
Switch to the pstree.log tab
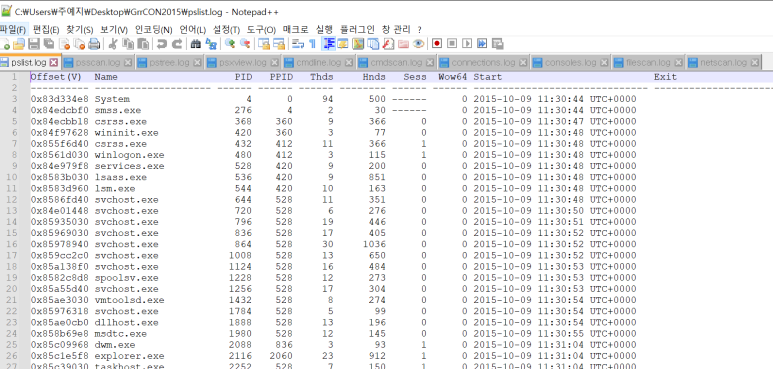tap(169, 63)
